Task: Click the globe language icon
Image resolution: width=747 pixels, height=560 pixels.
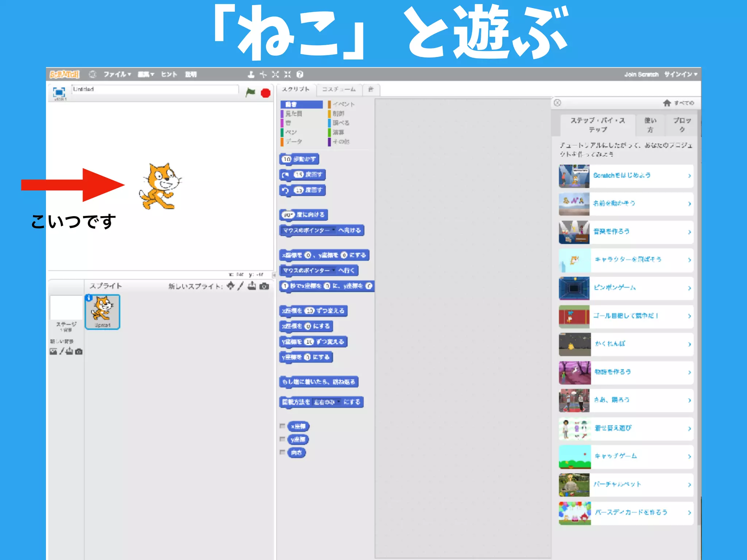Action: [x=93, y=74]
